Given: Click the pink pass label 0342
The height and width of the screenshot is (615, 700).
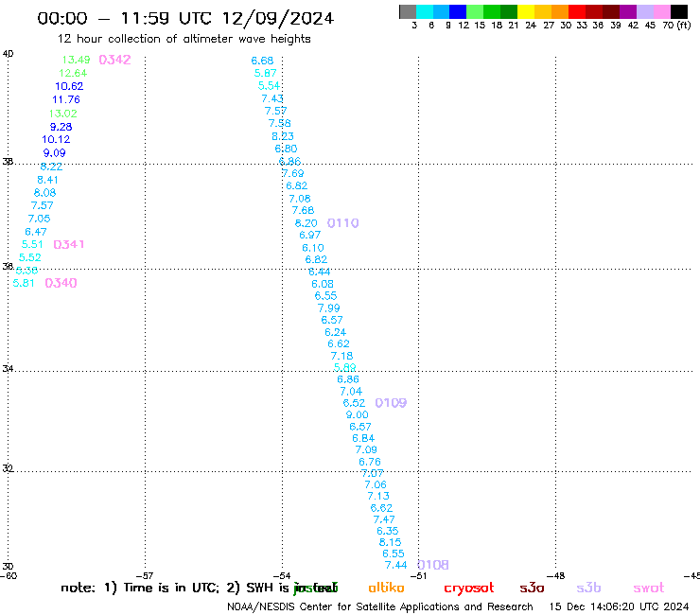Looking at the screenshot, I should pos(114,60).
